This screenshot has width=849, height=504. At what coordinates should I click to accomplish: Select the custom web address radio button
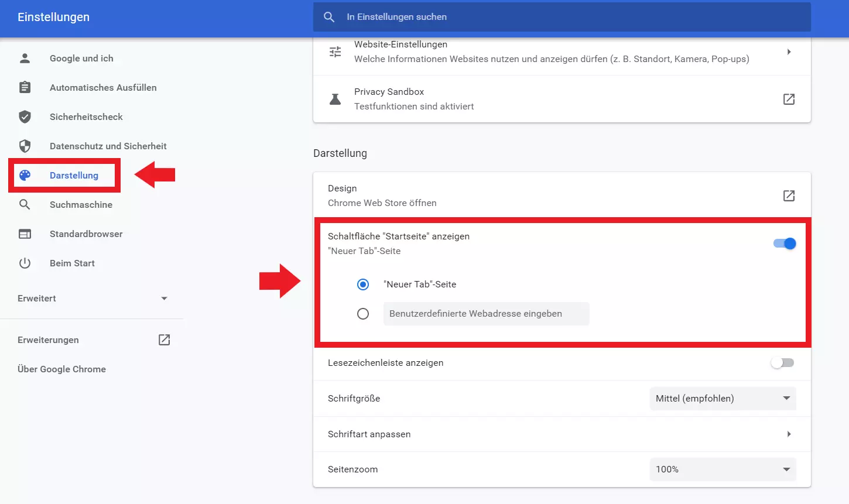pos(363,314)
